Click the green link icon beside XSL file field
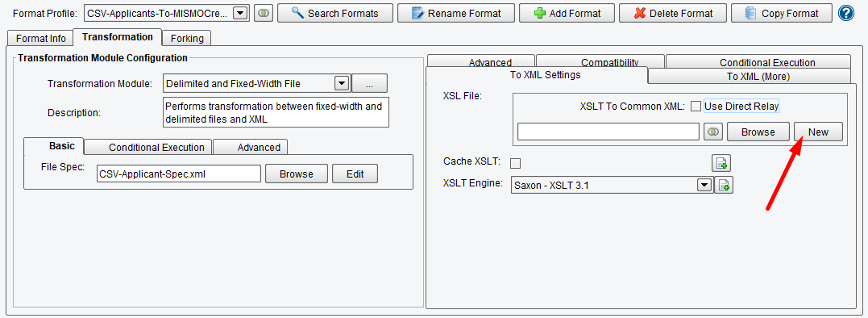The image size is (868, 318). coord(713,132)
